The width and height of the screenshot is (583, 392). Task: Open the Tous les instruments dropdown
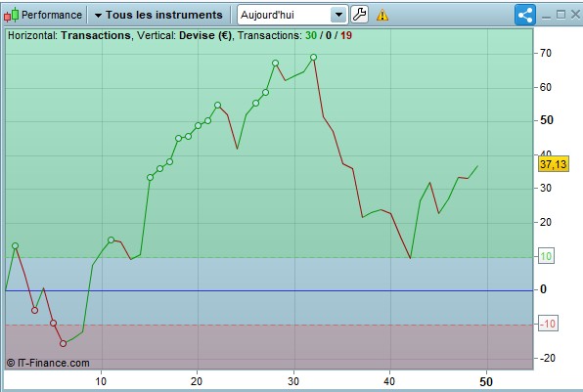coord(158,15)
